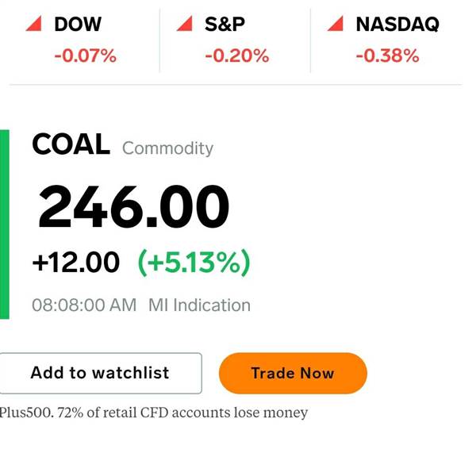Screen dimensions: 476x476
Task: Click the Add to watchlist button
Action: (101, 373)
